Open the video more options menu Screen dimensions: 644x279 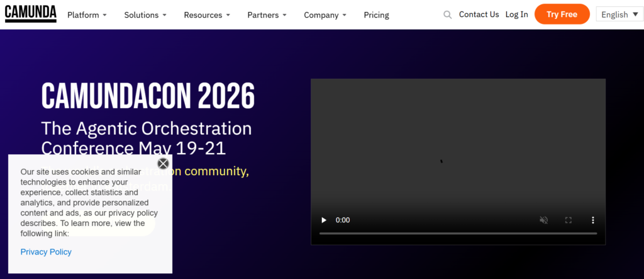coord(592,220)
